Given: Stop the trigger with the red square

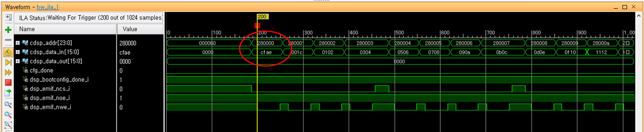Looking at the screenshot, I should click(8, 82).
